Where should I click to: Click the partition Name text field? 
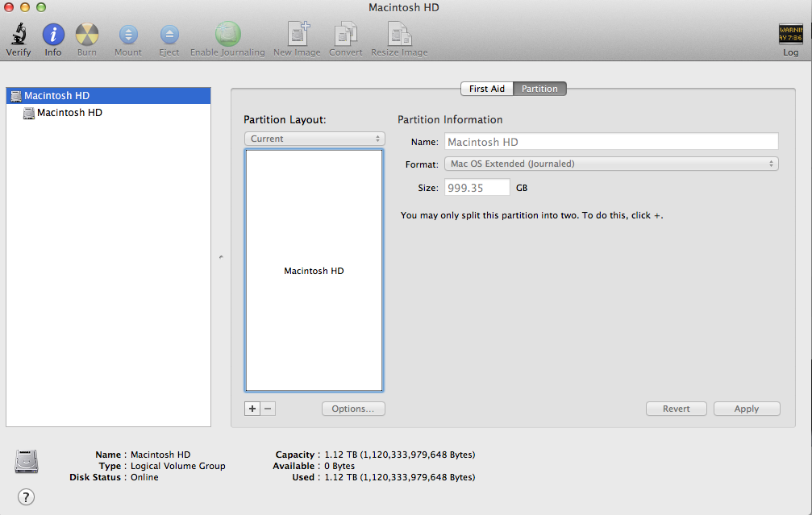[x=611, y=142]
